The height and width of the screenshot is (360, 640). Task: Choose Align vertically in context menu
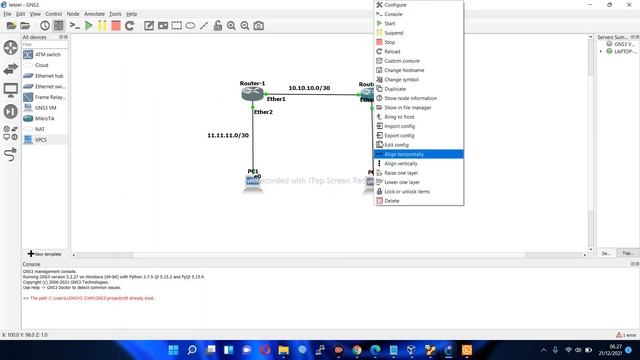tap(419, 164)
